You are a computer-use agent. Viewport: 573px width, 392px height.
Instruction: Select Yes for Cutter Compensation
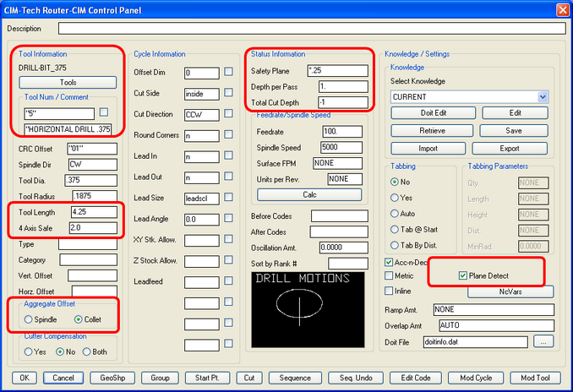(28, 351)
